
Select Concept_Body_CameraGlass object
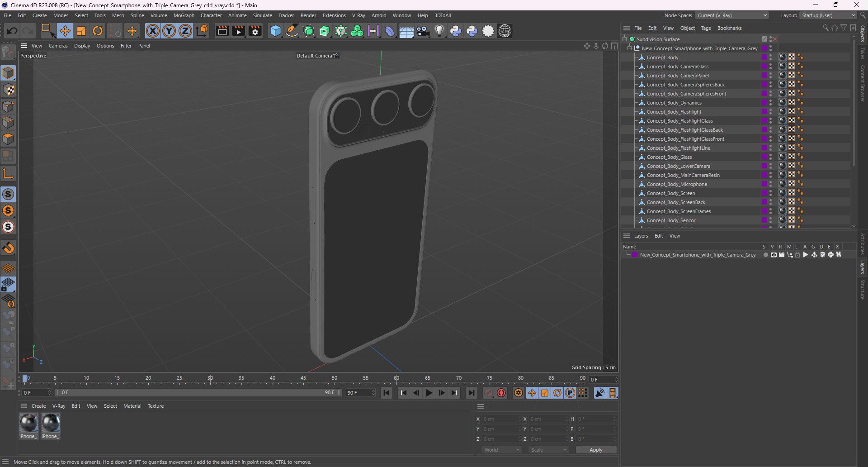tap(678, 67)
